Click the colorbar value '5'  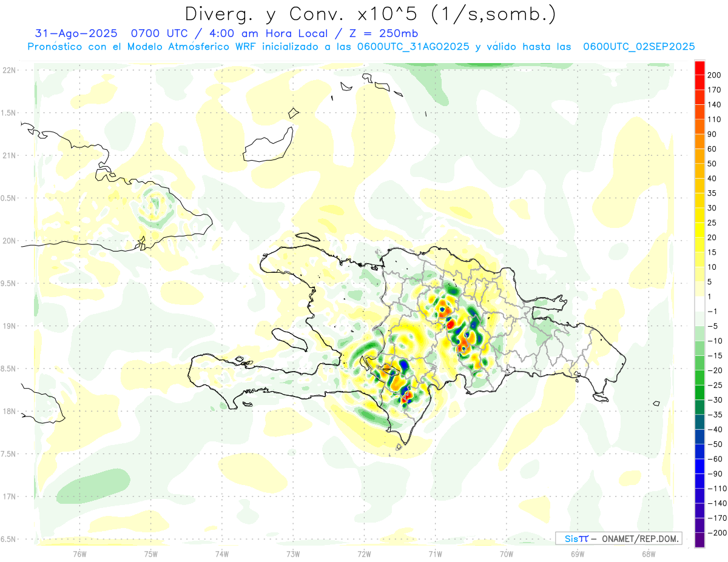pyautogui.click(x=710, y=282)
